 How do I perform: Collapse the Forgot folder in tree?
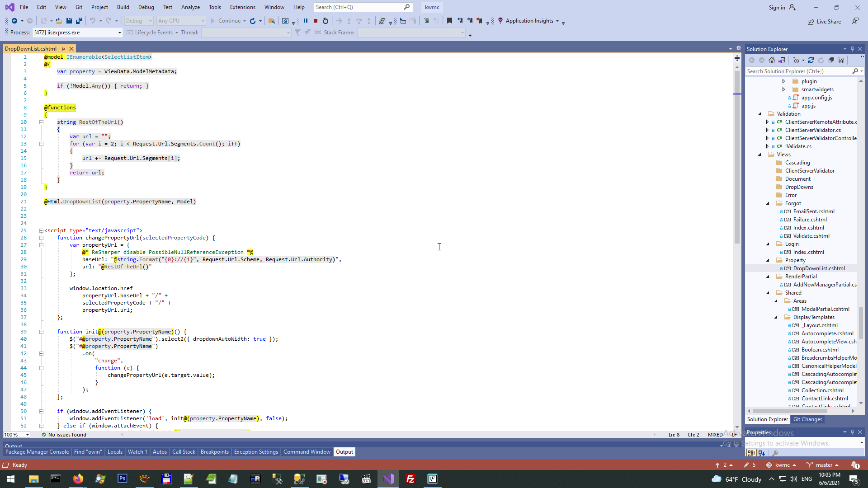point(768,203)
